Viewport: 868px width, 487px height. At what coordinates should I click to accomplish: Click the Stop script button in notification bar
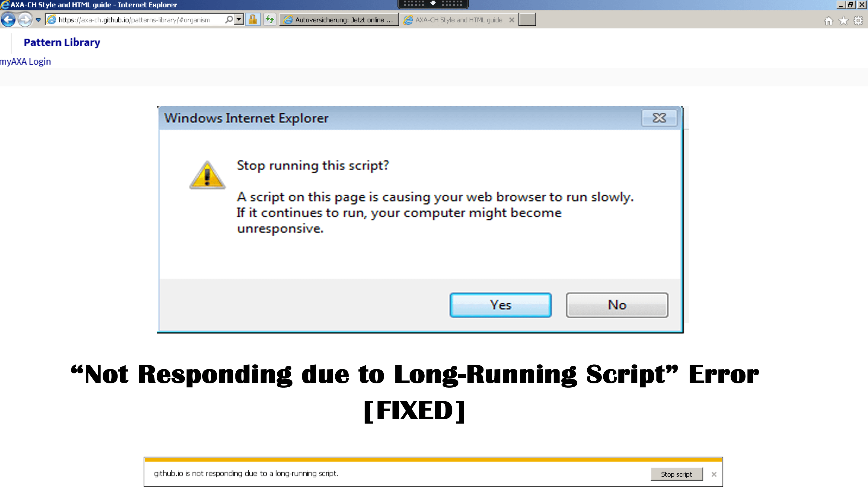(675, 473)
